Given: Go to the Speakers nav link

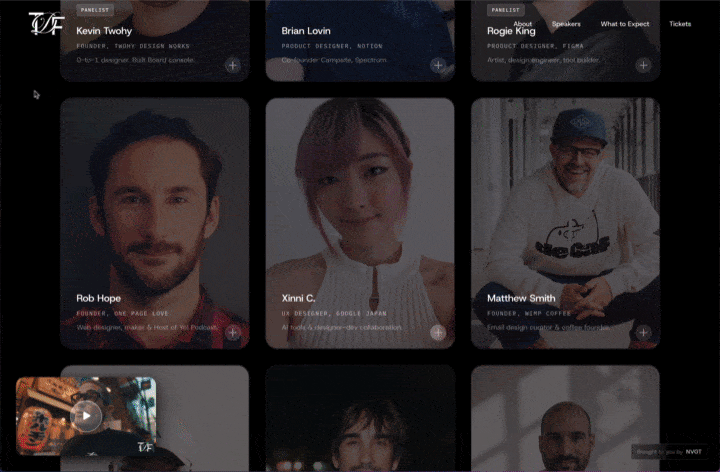Looking at the screenshot, I should (565, 24).
